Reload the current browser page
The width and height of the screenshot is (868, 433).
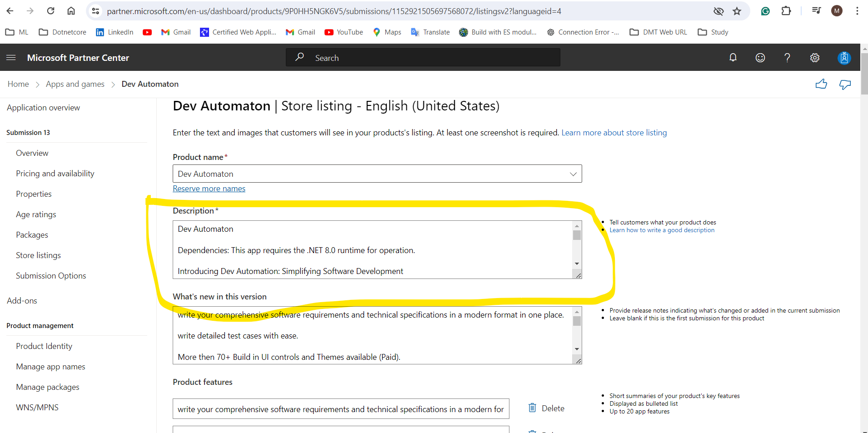point(51,11)
